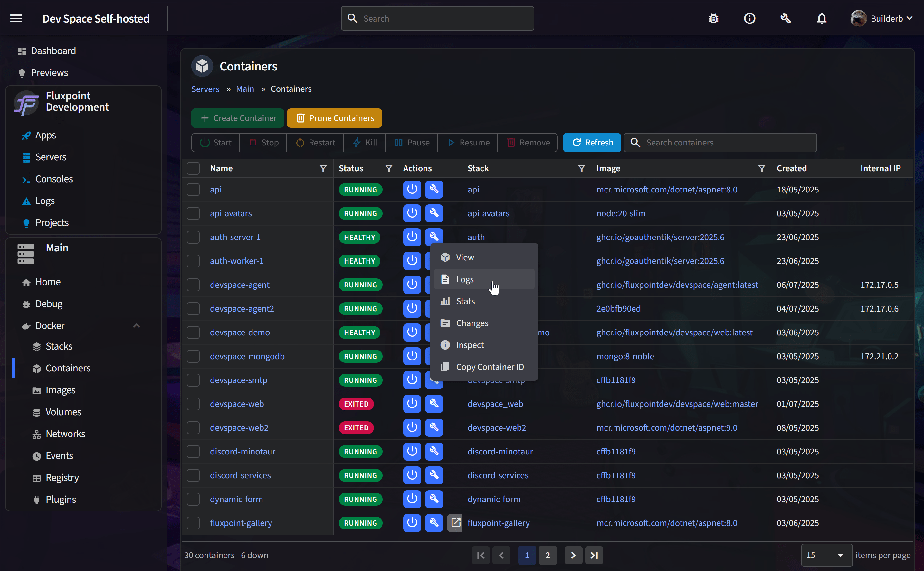Open the items per page dropdown

click(826, 555)
